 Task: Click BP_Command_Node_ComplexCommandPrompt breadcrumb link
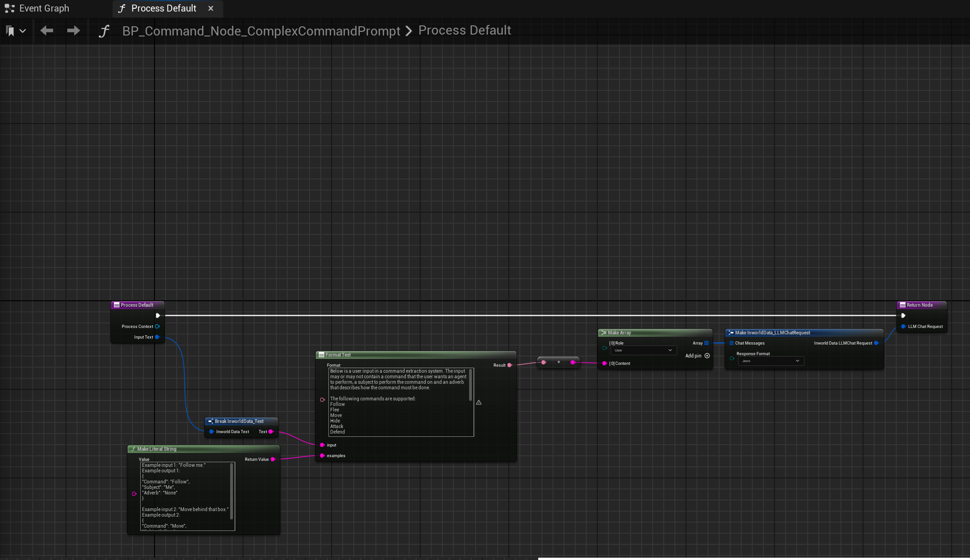click(261, 31)
